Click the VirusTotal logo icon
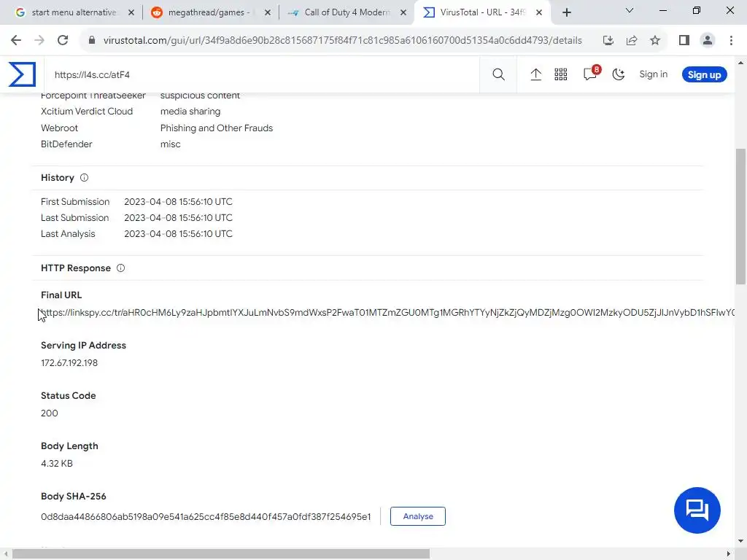The width and height of the screenshot is (747, 560). [22, 74]
